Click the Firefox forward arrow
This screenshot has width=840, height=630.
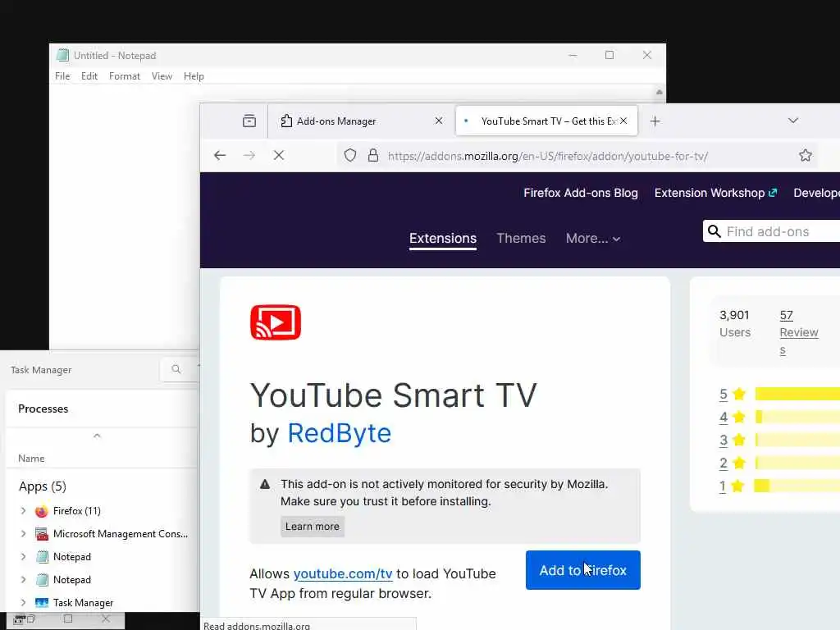(x=249, y=155)
